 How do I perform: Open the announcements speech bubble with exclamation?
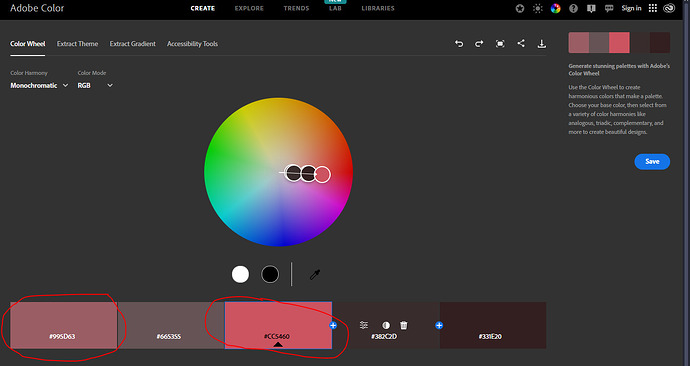pyautogui.click(x=591, y=8)
